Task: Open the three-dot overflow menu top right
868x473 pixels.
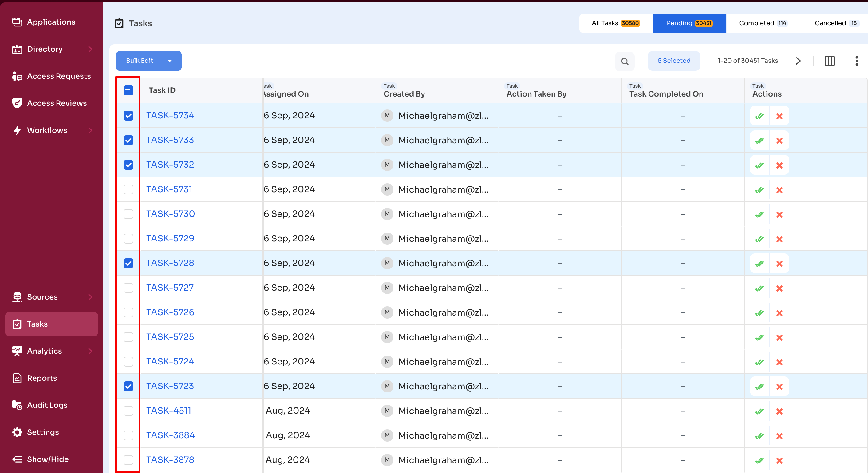Action: [x=857, y=61]
